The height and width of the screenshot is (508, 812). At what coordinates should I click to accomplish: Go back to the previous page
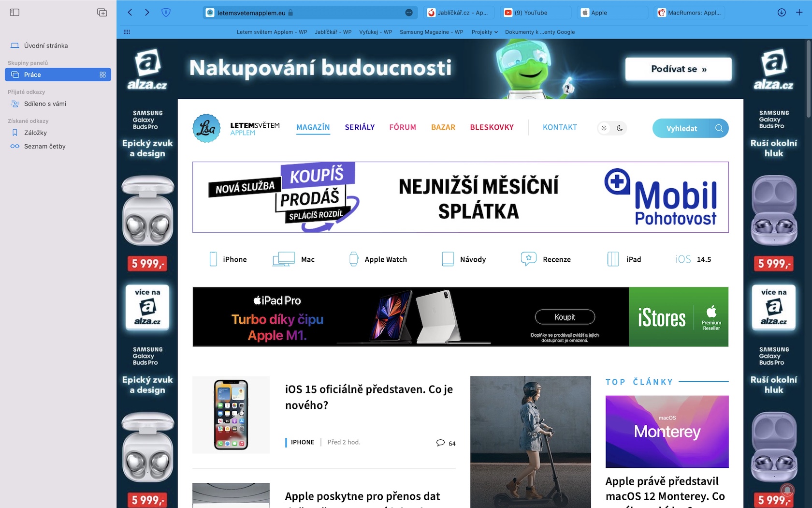(x=130, y=13)
